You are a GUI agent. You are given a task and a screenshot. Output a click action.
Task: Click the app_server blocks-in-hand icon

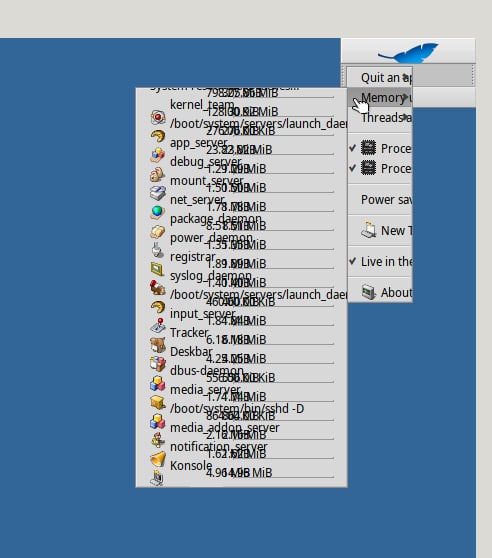(158, 155)
